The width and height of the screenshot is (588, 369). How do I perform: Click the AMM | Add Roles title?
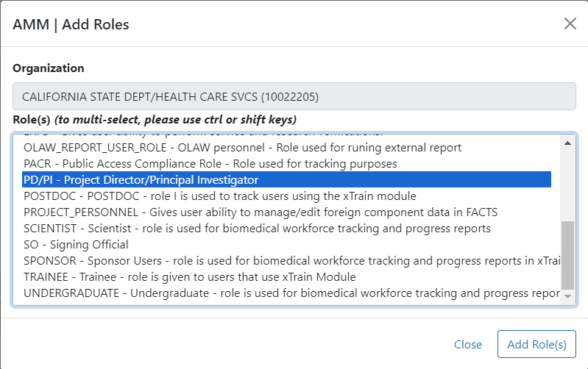click(x=71, y=24)
